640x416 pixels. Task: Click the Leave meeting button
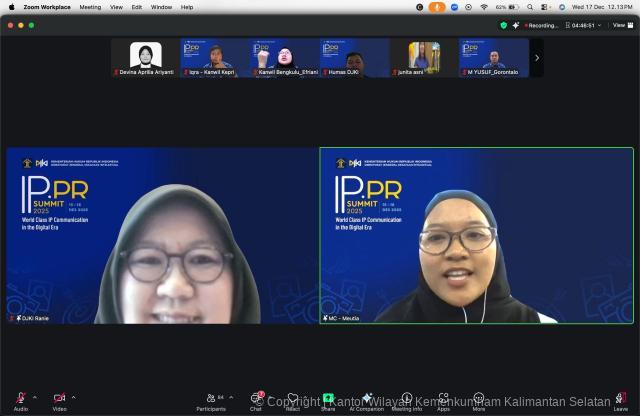620,399
